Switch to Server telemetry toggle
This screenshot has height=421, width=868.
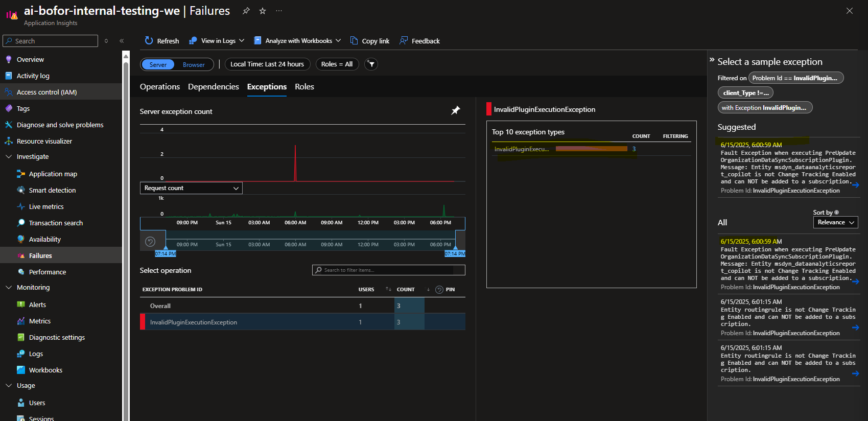158,64
